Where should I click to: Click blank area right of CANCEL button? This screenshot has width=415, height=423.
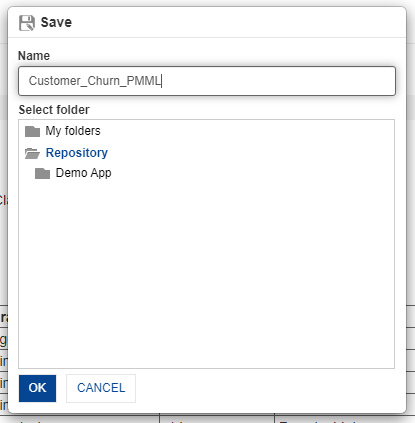pyautogui.click(x=267, y=388)
